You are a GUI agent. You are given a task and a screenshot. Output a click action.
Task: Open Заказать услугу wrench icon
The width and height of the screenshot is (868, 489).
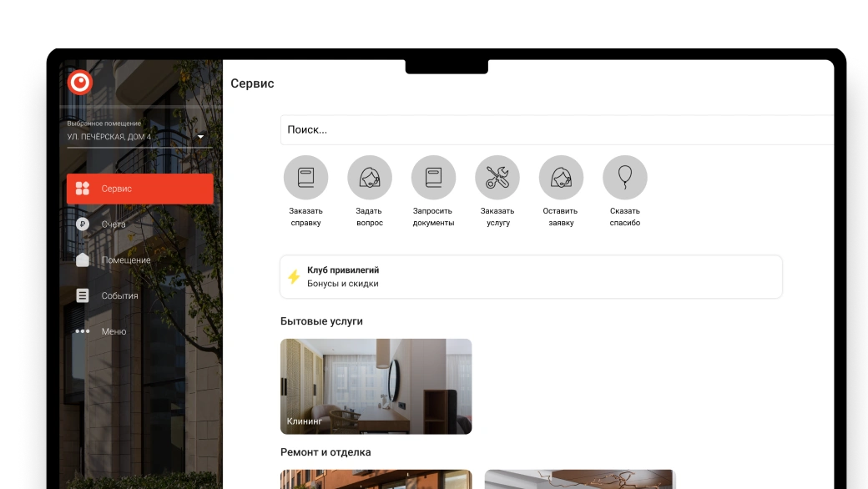(497, 177)
